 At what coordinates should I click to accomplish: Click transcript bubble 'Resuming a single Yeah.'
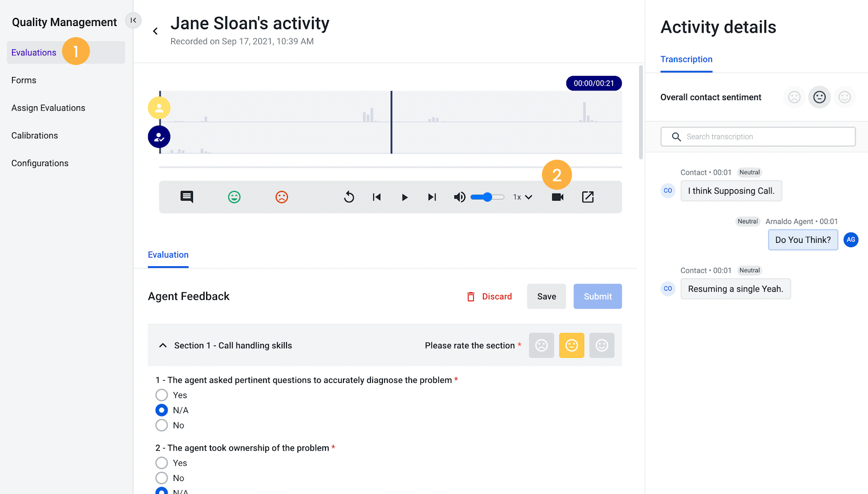pyautogui.click(x=736, y=289)
